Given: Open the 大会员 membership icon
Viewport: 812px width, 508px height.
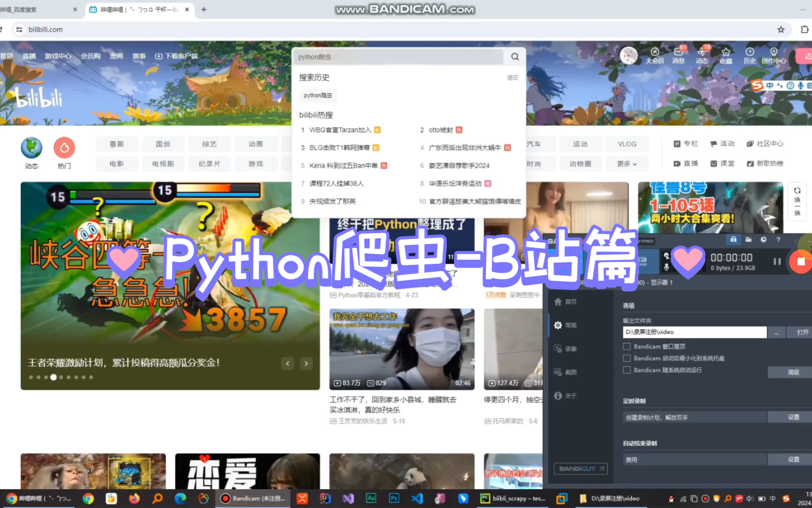Looking at the screenshot, I should click(655, 56).
